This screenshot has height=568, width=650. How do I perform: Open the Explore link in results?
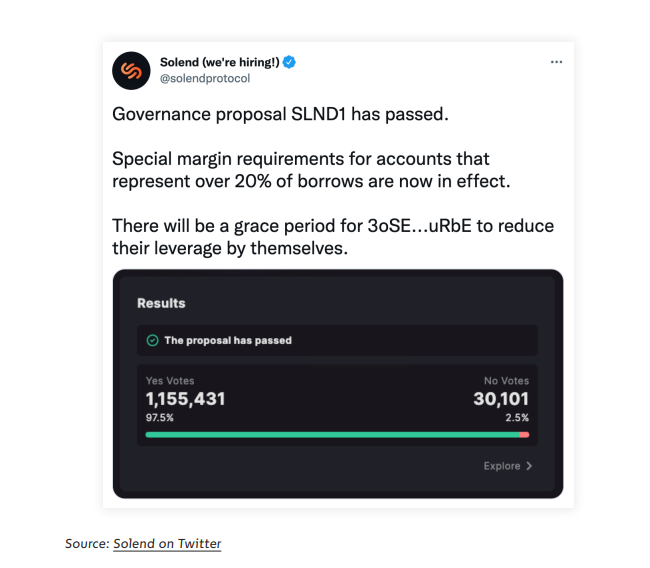tap(502, 466)
